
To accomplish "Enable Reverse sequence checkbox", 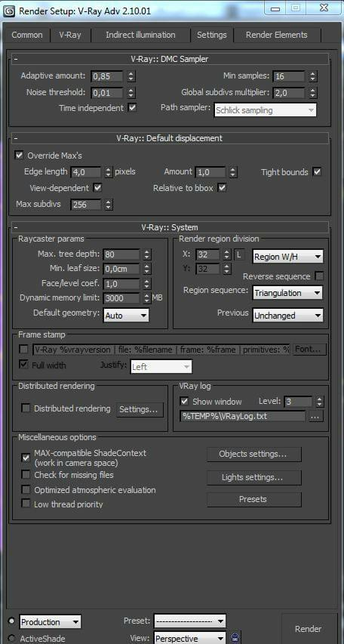I will [x=319, y=276].
